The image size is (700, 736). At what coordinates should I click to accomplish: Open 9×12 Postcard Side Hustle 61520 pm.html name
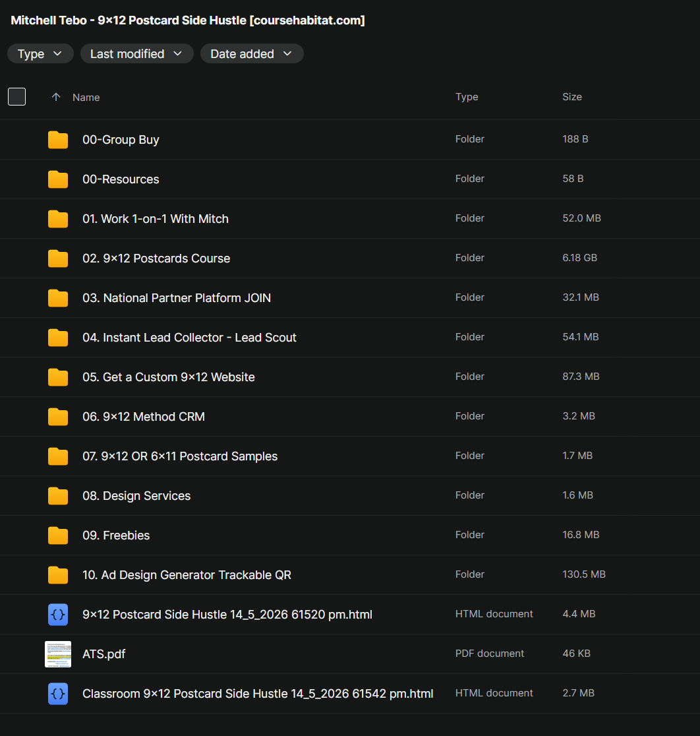pyautogui.click(x=227, y=615)
